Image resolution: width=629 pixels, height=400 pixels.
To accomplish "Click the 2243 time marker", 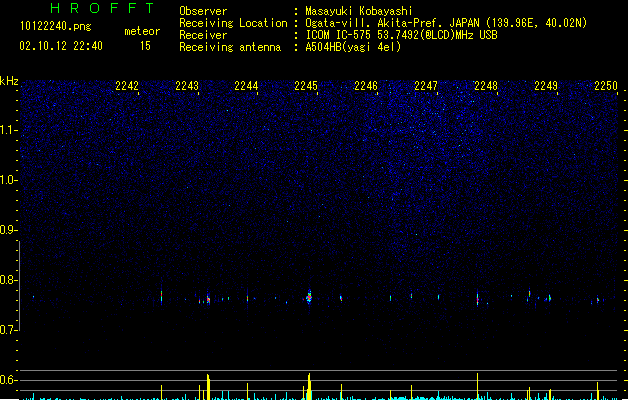I will (187, 86).
